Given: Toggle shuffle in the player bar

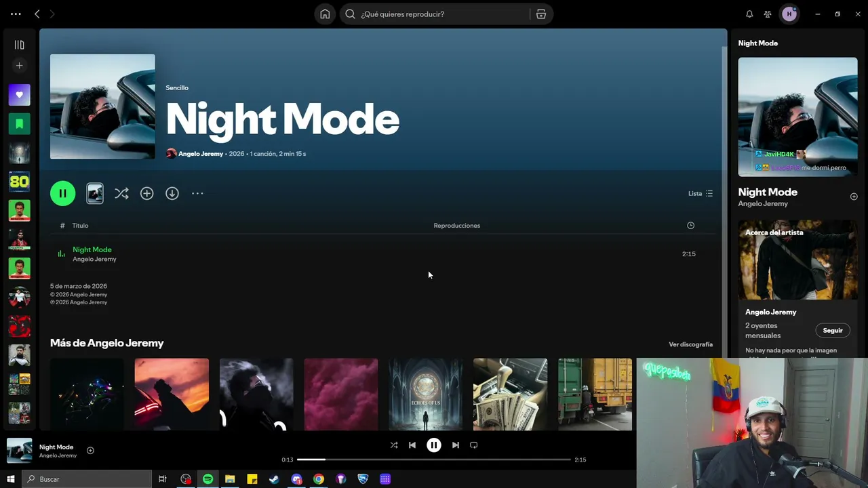Looking at the screenshot, I should coord(394,445).
